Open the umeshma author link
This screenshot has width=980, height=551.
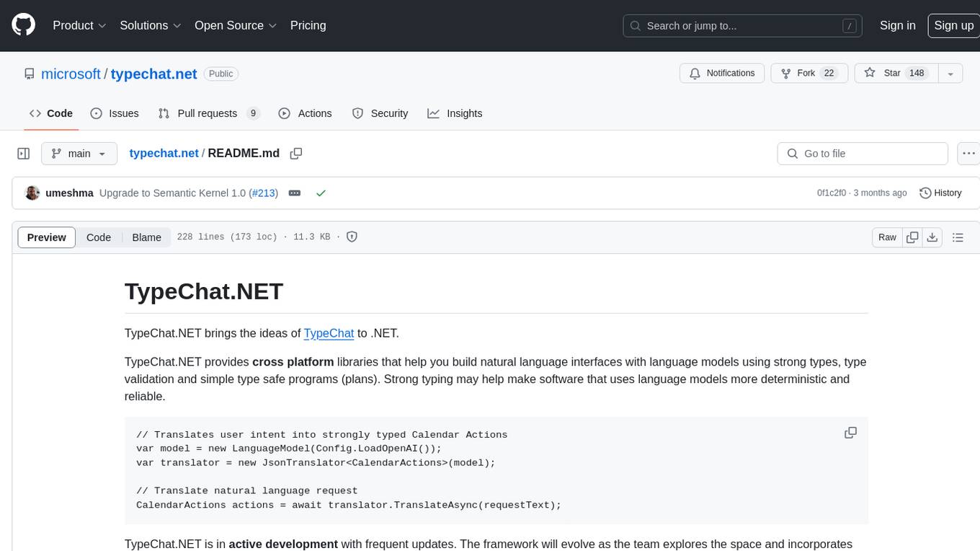pos(69,193)
